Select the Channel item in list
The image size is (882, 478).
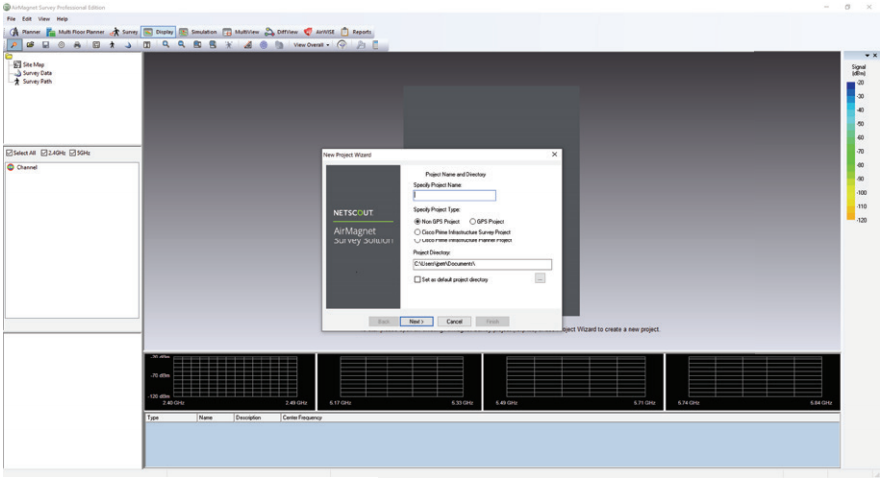pyautogui.click(x=22, y=168)
